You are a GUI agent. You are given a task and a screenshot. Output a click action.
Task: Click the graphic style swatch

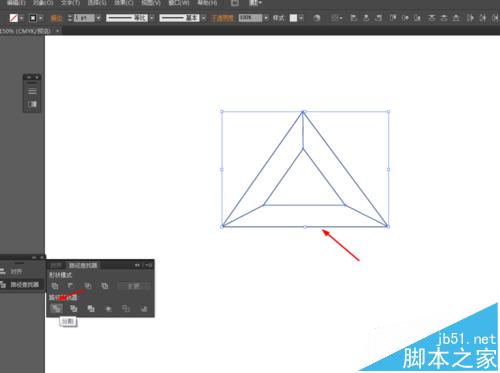click(x=293, y=18)
